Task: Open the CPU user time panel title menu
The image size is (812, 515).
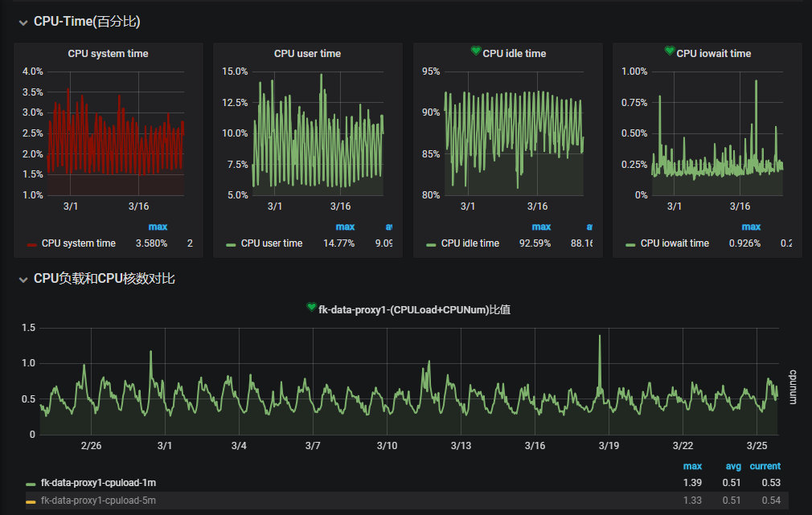Action: click(x=307, y=54)
